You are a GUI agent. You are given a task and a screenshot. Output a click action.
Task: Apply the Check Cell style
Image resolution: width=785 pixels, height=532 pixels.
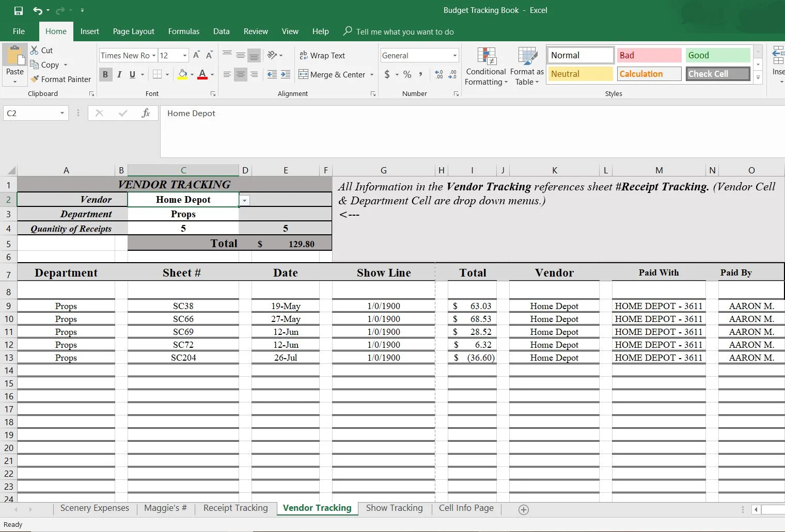tap(717, 74)
